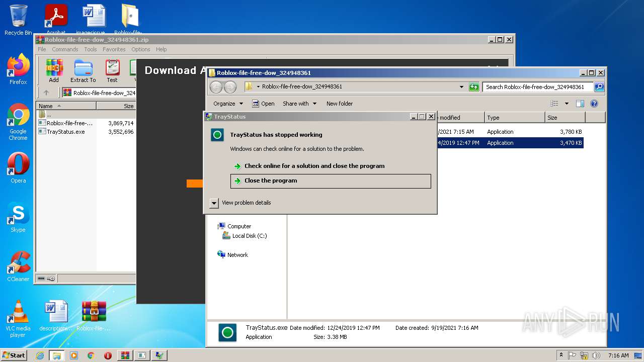
Task: Show hidden system tray icons
Action: click(x=561, y=355)
